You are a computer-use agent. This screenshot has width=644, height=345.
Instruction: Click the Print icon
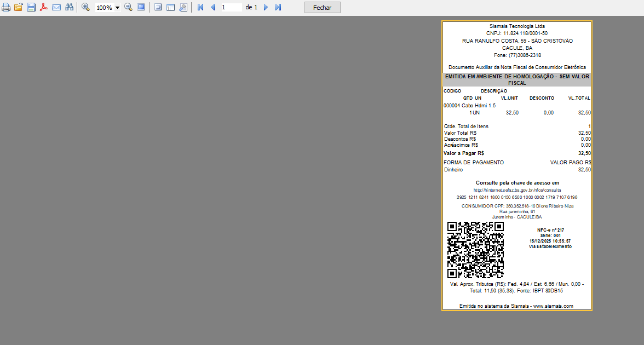point(6,8)
